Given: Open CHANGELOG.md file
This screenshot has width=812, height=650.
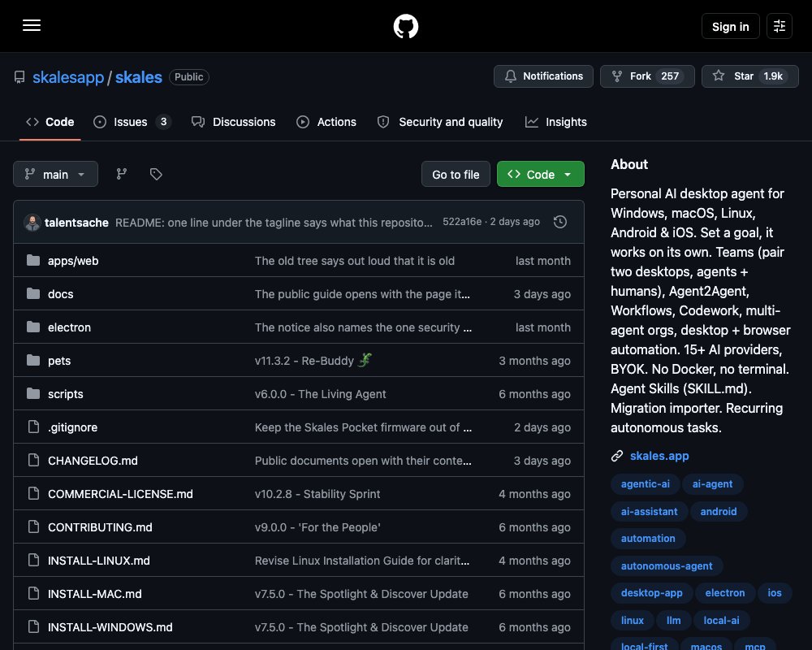Looking at the screenshot, I should [93, 461].
